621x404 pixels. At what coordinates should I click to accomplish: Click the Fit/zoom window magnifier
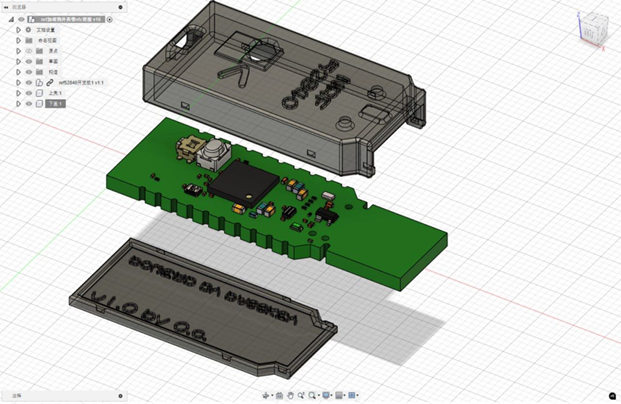(x=312, y=395)
